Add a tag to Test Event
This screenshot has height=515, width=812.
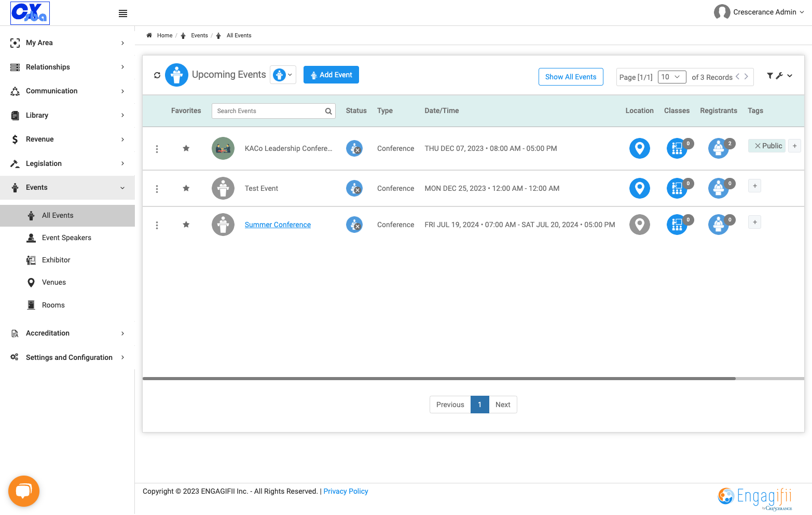[x=755, y=186]
